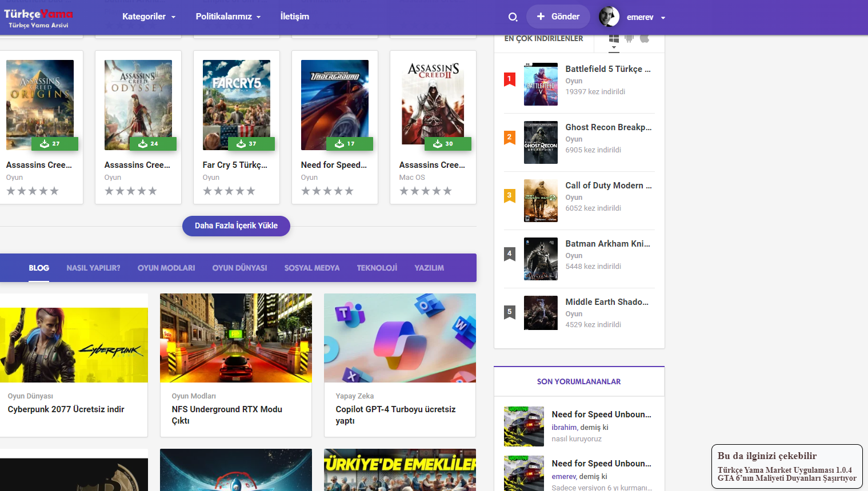Image resolution: width=868 pixels, height=491 pixels.
Task: Open Batman Arkham Knight link
Action: 608,244
